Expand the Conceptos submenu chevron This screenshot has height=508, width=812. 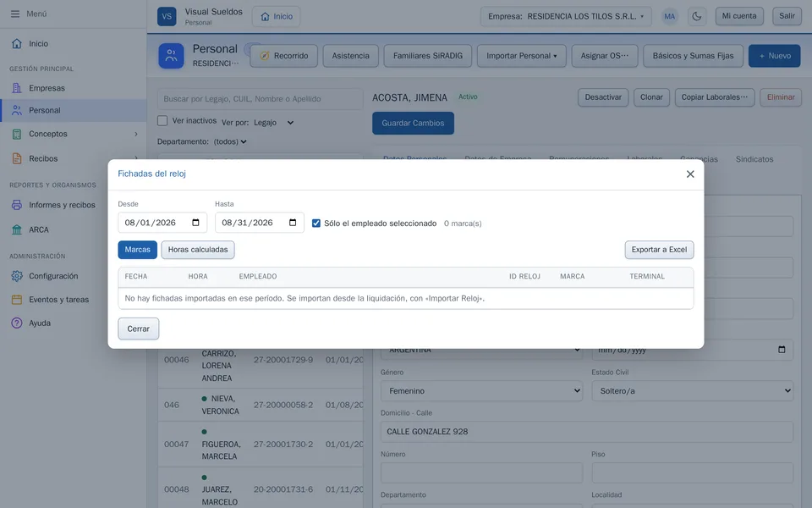pos(136,134)
